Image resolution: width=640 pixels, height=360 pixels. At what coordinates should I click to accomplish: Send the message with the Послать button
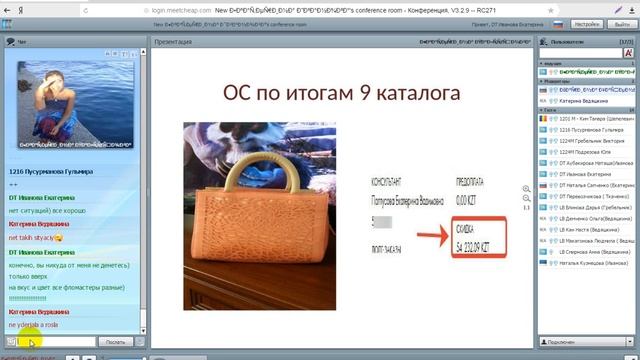pyautogui.click(x=116, y=342)
